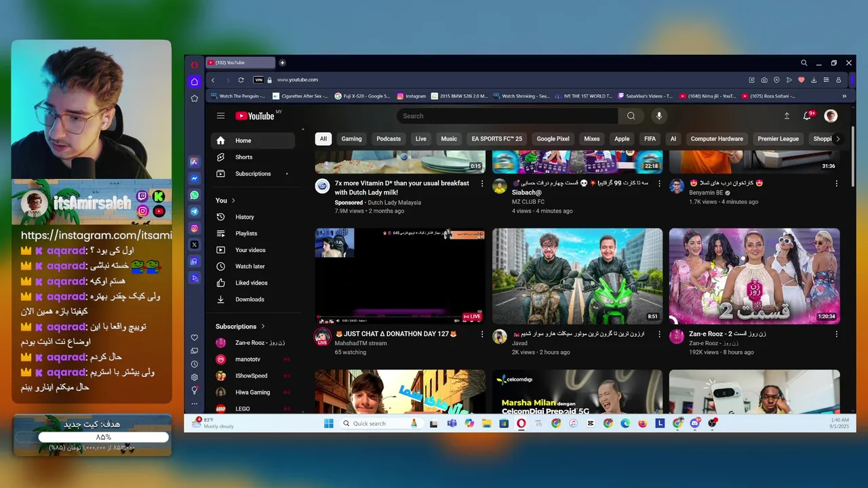Open weather widget showing 83°F

(x=215, y=423)
